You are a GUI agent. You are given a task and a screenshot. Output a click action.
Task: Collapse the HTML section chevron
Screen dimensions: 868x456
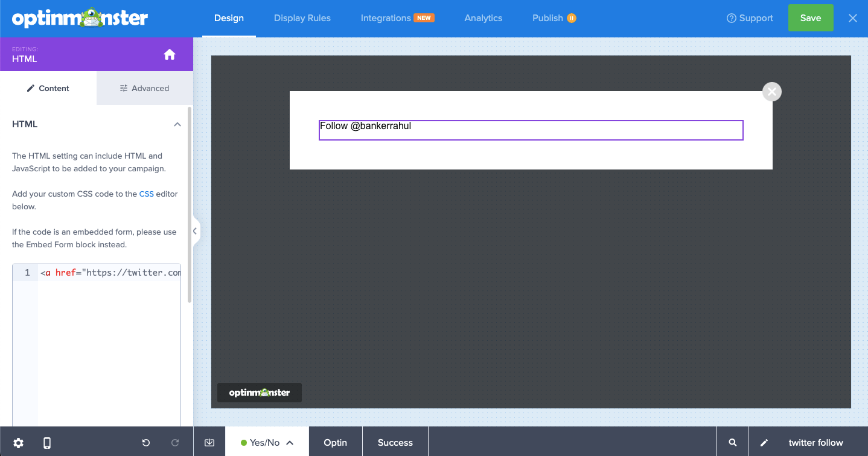pos(177,124)
